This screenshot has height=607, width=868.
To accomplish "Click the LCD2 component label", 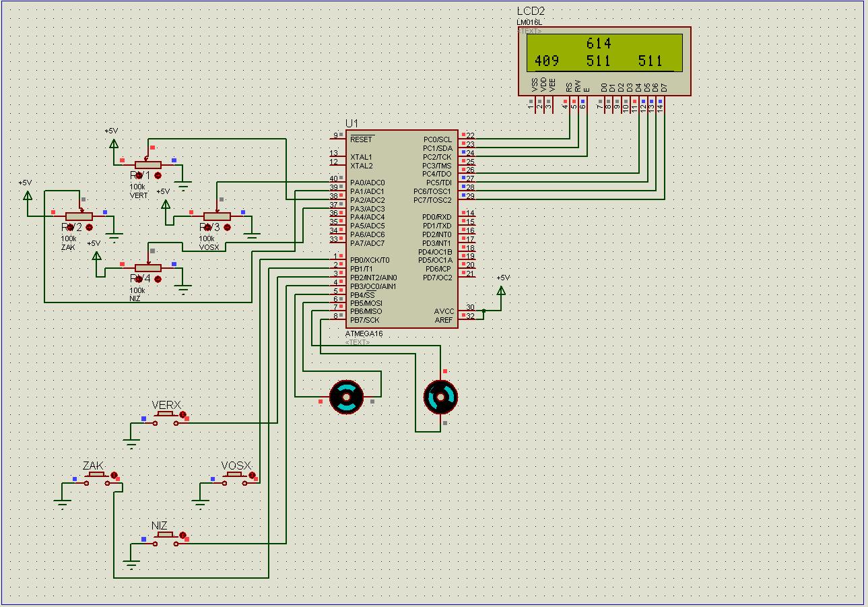I will [x=531, y=11].
